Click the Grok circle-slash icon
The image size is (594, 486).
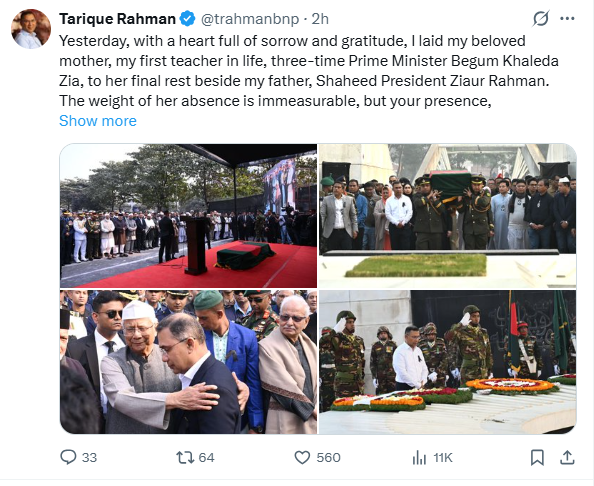(541, 18)
